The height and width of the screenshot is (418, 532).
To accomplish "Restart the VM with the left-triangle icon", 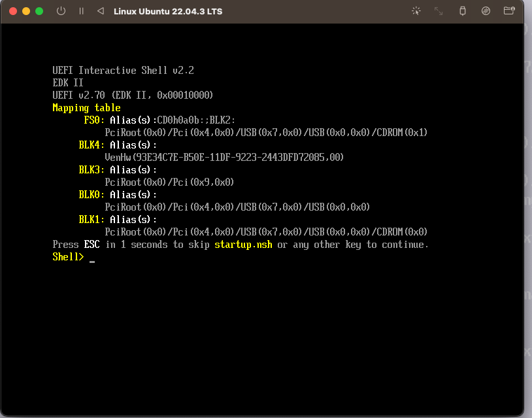I will pos(100,11).
